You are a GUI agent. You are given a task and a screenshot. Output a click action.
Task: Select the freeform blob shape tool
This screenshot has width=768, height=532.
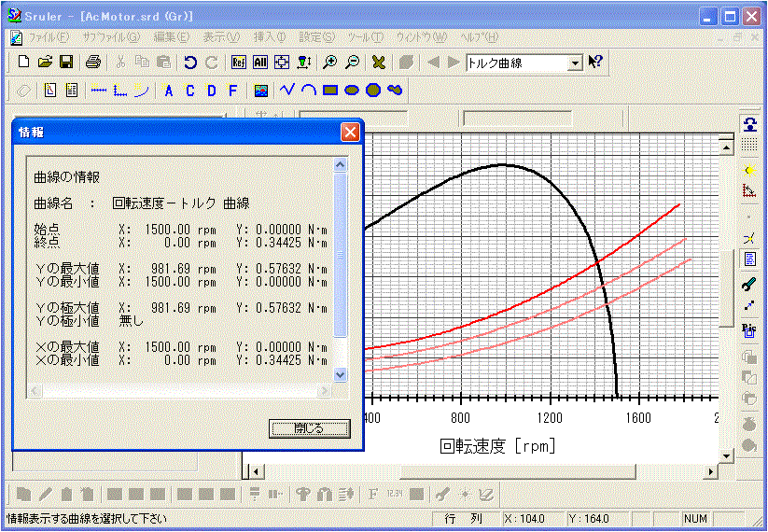tap(395, 91)
